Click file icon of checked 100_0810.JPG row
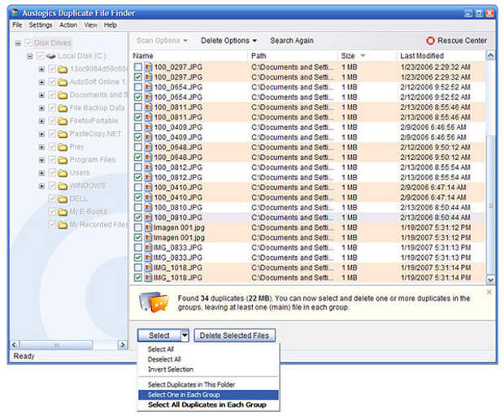Viewport: 504px width, 420px height. tap(148, 218)
